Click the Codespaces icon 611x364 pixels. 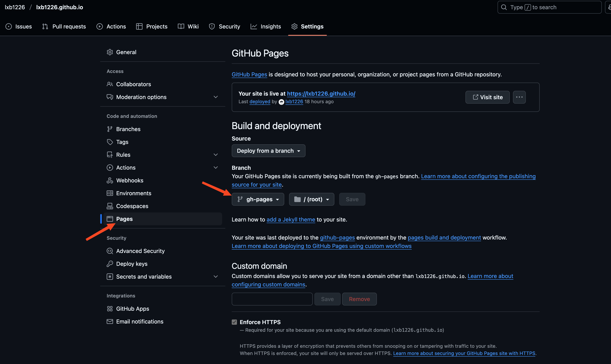tap(110, 206)
